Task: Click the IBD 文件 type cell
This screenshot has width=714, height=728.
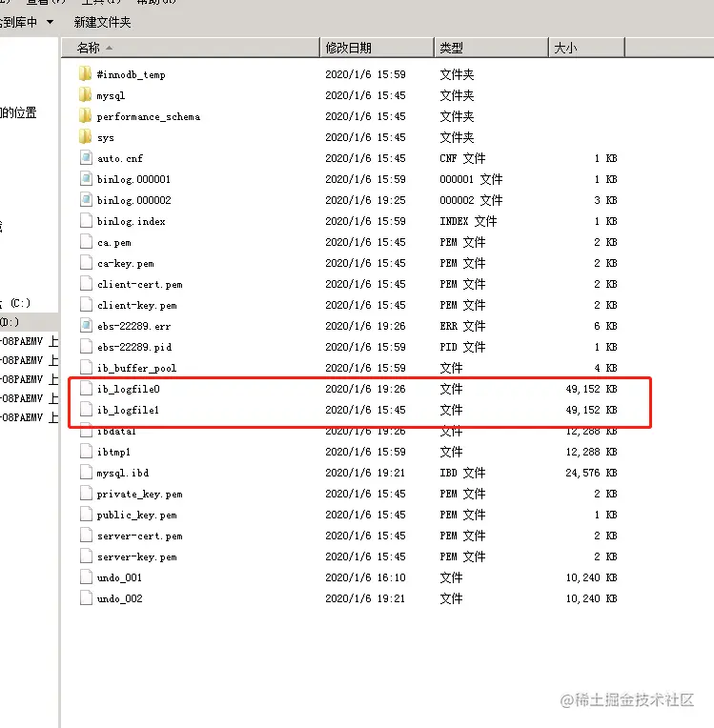Action: tap(462, 473)
